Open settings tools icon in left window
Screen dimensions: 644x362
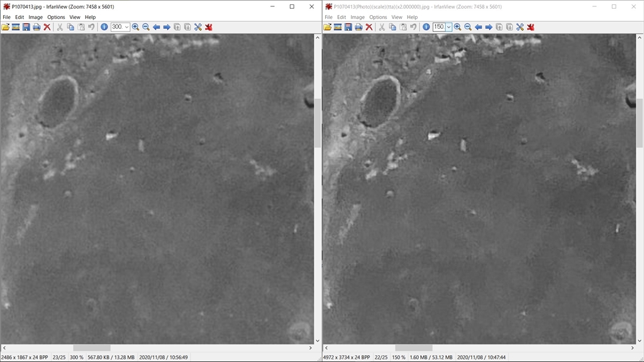point(198,27)
